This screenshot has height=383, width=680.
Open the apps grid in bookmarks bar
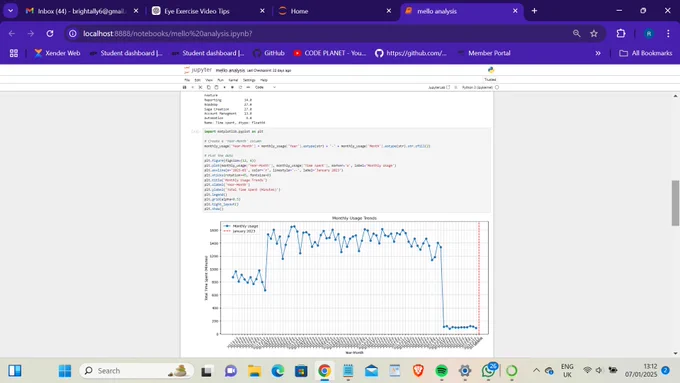pos(14,53)
